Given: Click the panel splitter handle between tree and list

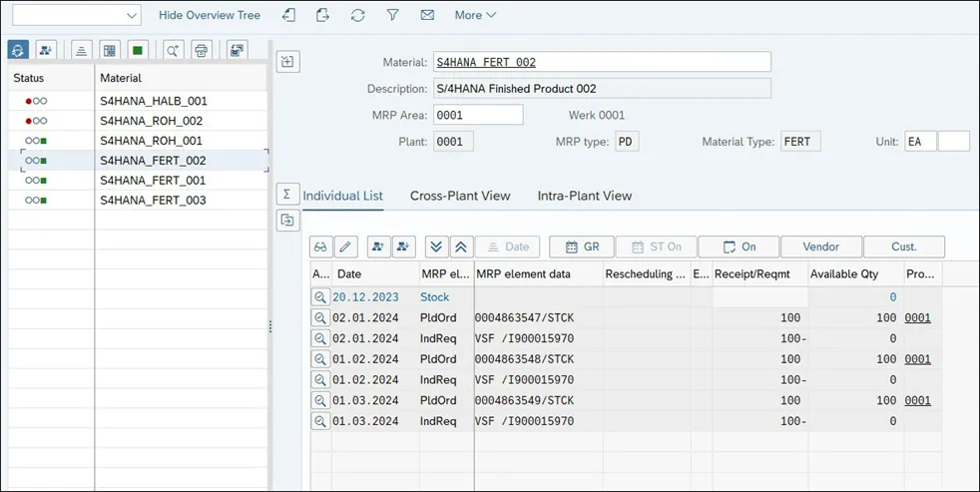Looking at the screenshot, I should 270,327.
